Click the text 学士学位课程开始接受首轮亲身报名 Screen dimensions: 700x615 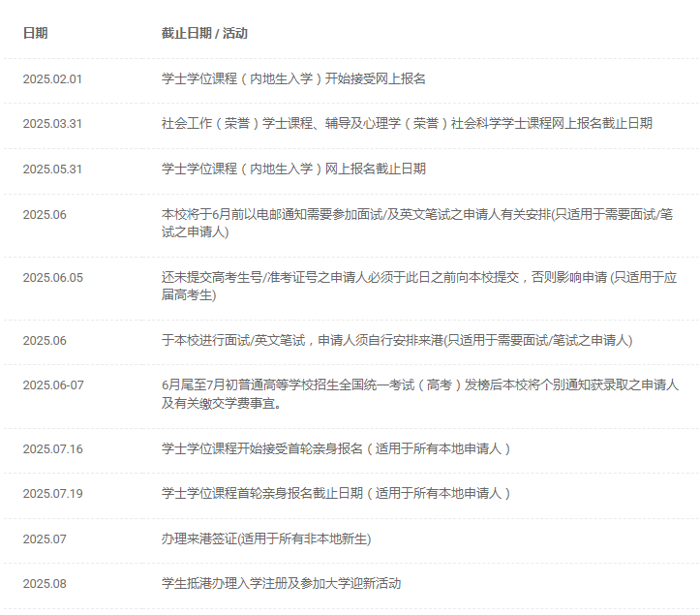tap(262, 448)
